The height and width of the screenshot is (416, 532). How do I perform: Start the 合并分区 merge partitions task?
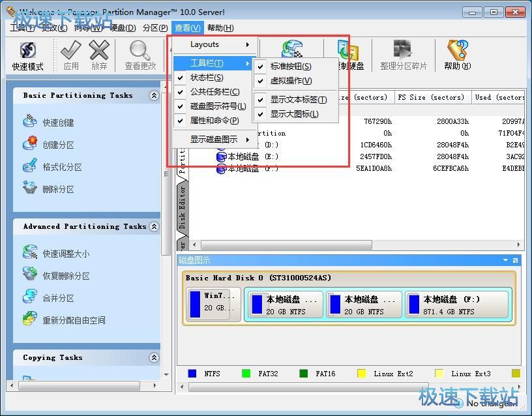click(48, 297)
